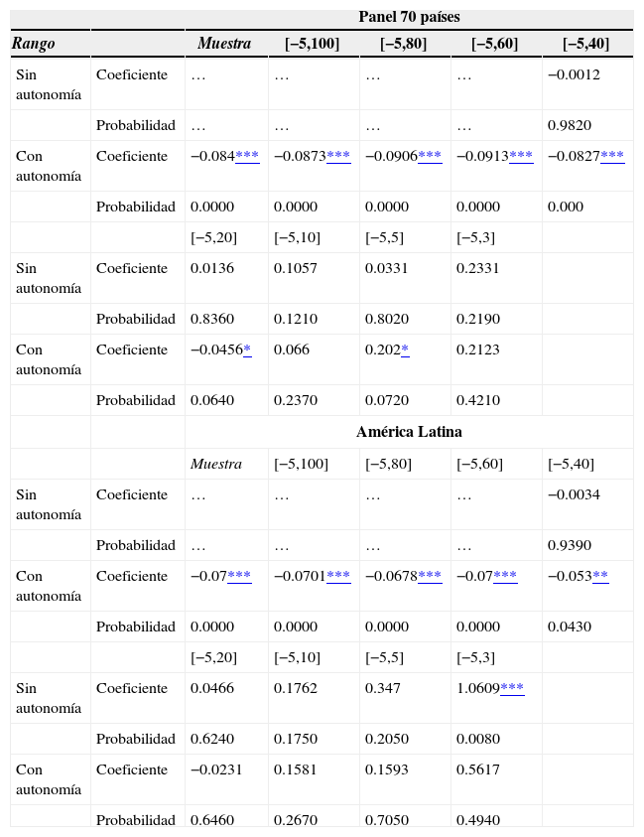Viewport: 644px width, 837px height.
Task: Select the 'América Latina' section heading
Action: point(409,432)
